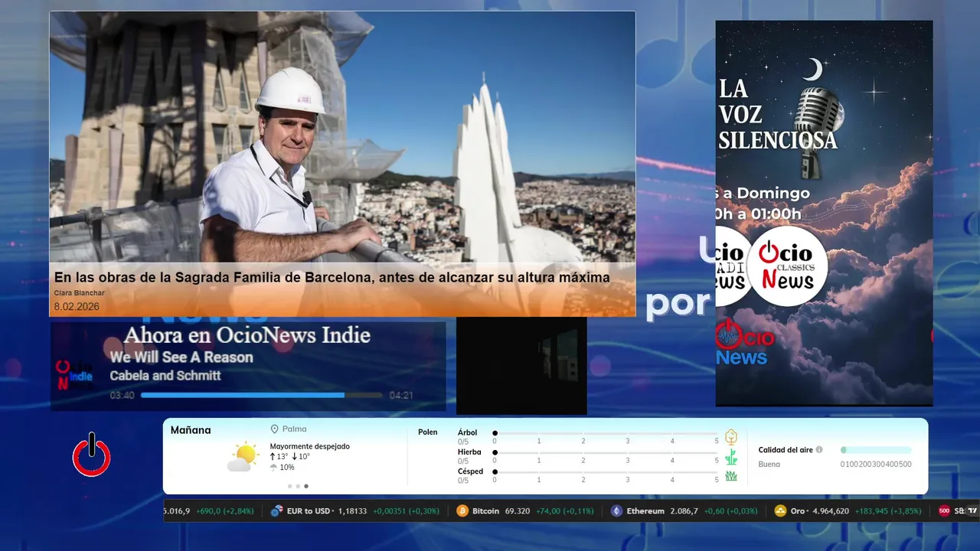Click the red 500 index icon
Viewport: 980px width, 551px height.
coord(944,510)
